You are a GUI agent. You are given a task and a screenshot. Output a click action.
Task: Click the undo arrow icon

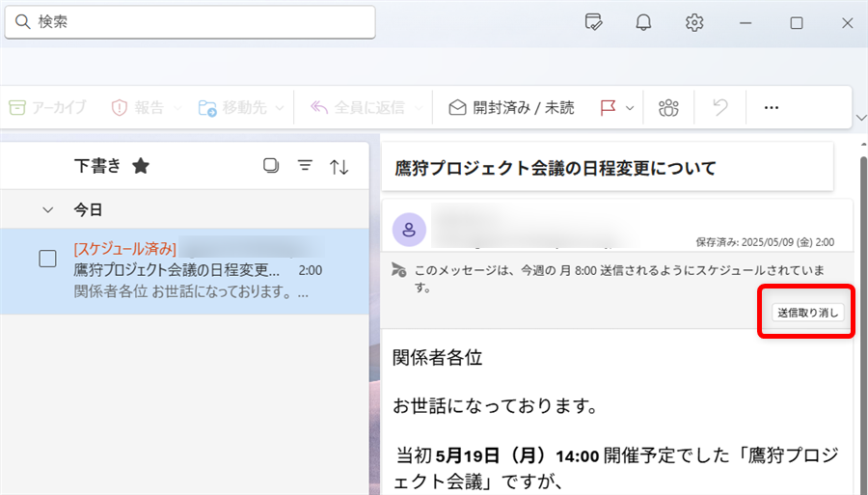tap(719, 108)
